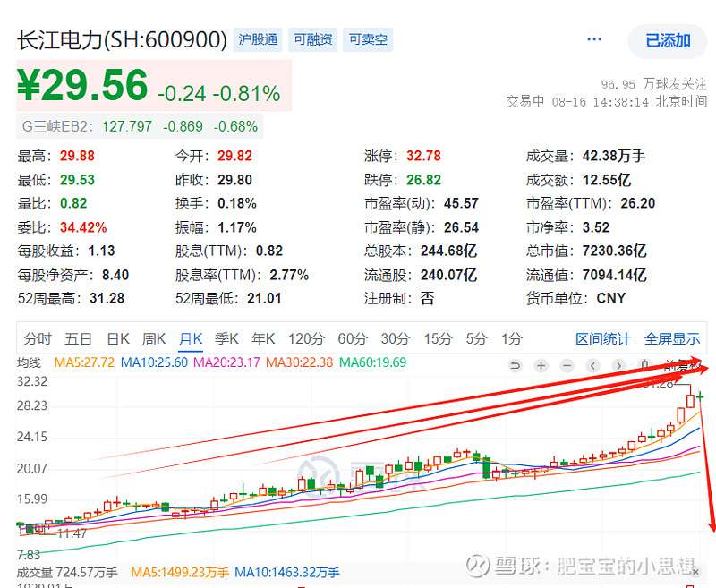Open the G三峡EB2 related bond quote
This screenshot has width=716, height=588.
point(140,126)
